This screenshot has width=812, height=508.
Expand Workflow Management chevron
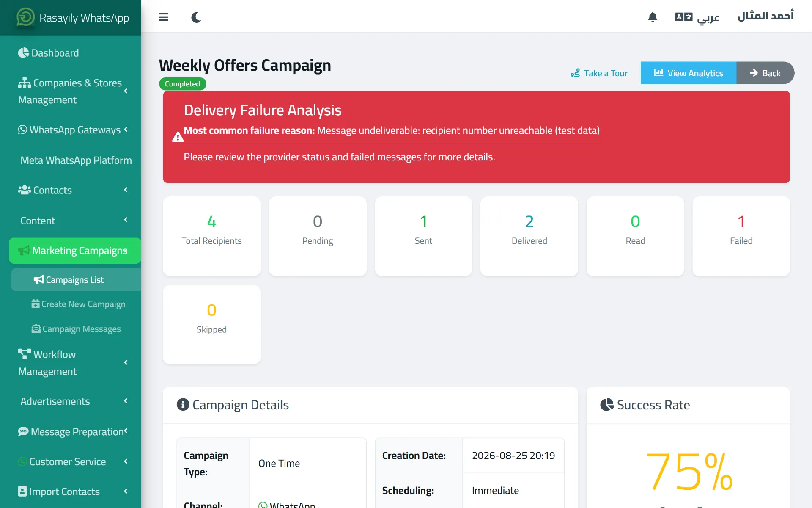(126, 362)
